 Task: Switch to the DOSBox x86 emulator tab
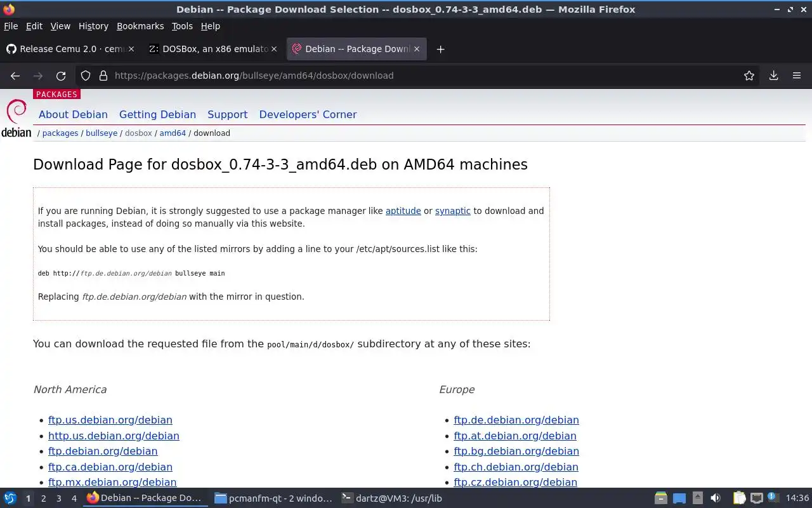point(213,49)
